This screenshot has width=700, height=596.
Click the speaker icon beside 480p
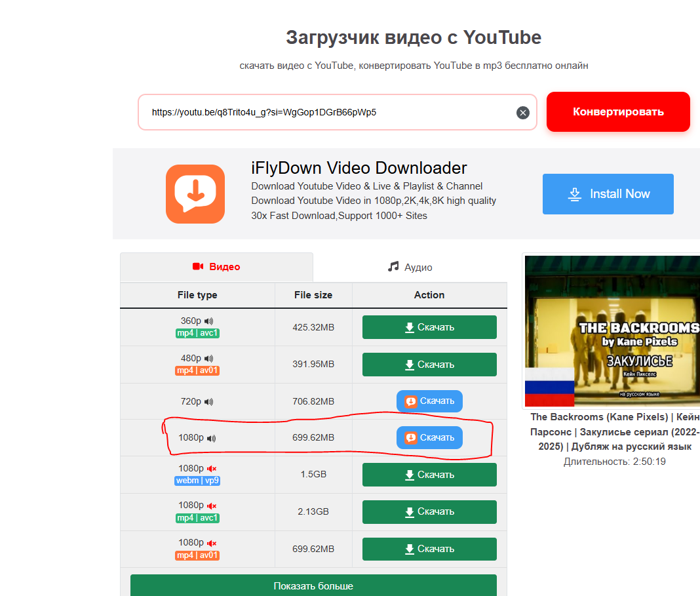point(209,359)
